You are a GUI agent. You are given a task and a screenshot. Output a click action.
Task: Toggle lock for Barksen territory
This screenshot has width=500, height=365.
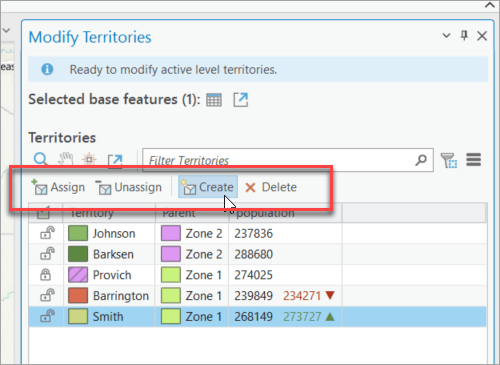coord(47,254)
